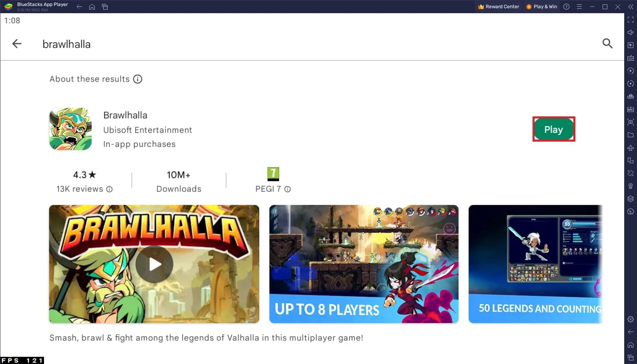Viewport: 637px width, 364px height.
Task: Open settings gear in side toolbar
Action: [x=631, y=319]
